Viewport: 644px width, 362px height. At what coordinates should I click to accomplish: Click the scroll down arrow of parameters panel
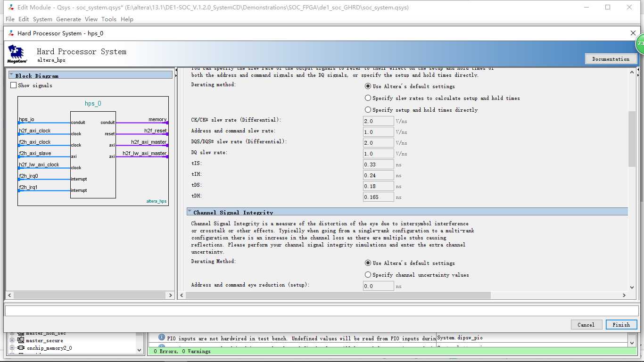(x=632, y=287)
